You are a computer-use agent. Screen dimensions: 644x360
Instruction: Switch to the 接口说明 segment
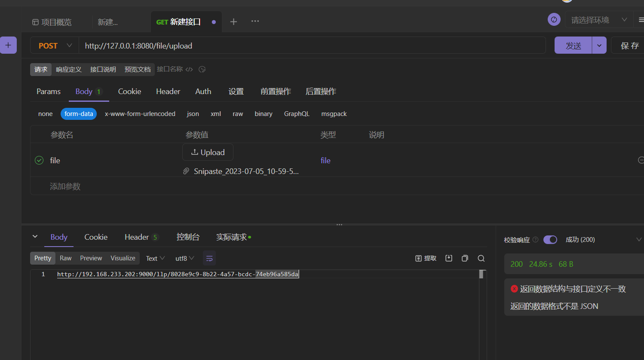[x=103, y=69]
